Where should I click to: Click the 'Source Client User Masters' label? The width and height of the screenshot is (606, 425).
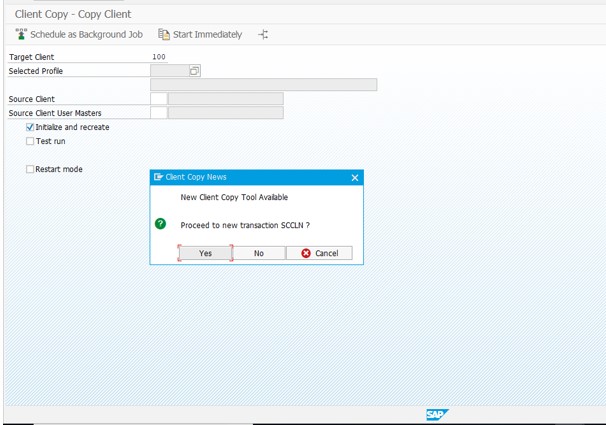(55, 113)
